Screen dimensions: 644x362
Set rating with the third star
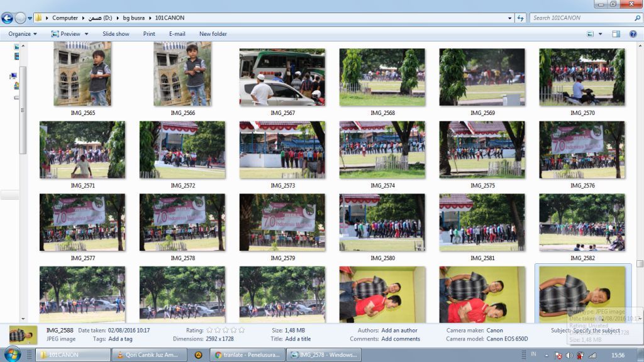pos(226,330)
